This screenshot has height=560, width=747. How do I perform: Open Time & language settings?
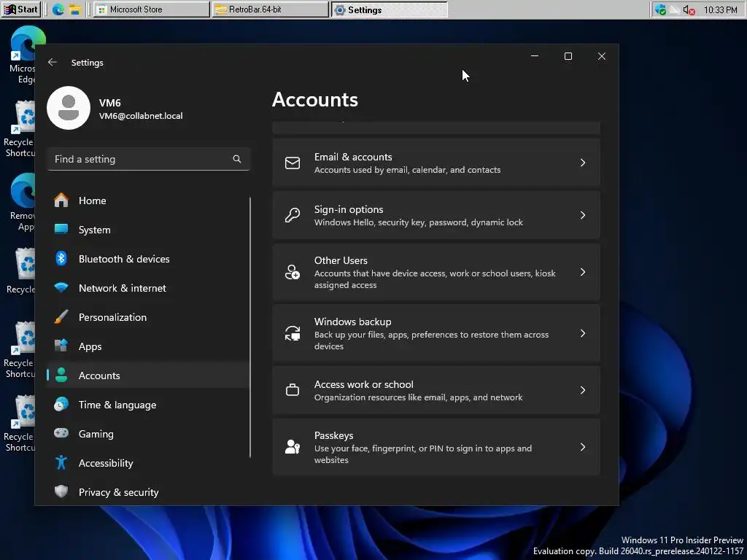tap(147, 405)
